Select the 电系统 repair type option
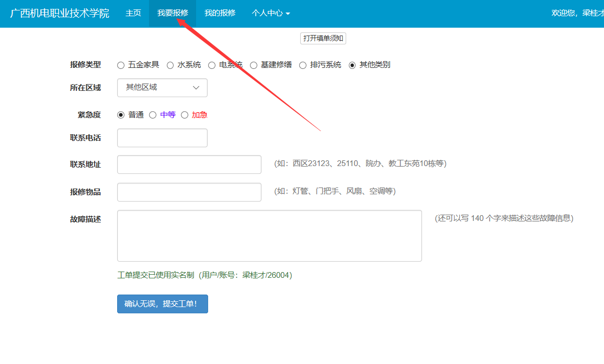The height and width of the screenshot is (364, 604). click(212, 65)
